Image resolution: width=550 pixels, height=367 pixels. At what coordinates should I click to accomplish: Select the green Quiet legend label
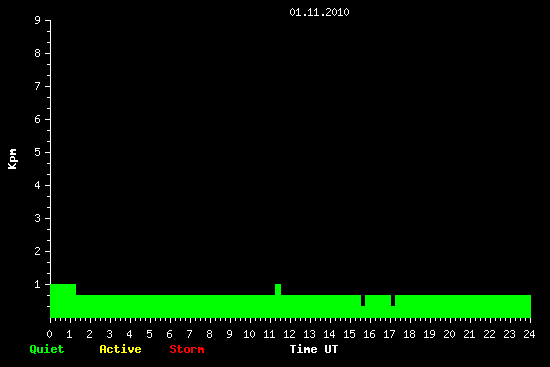[x=47, y=349]
